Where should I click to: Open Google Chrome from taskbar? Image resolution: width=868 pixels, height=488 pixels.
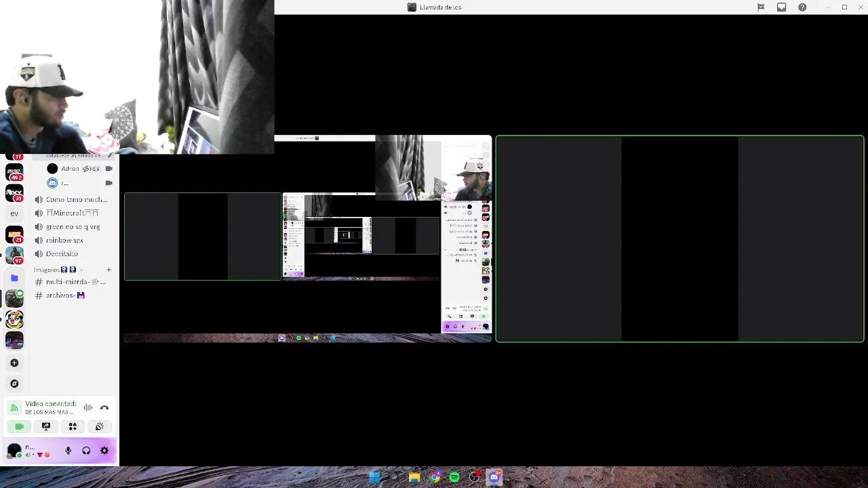(x=435, y=477)
